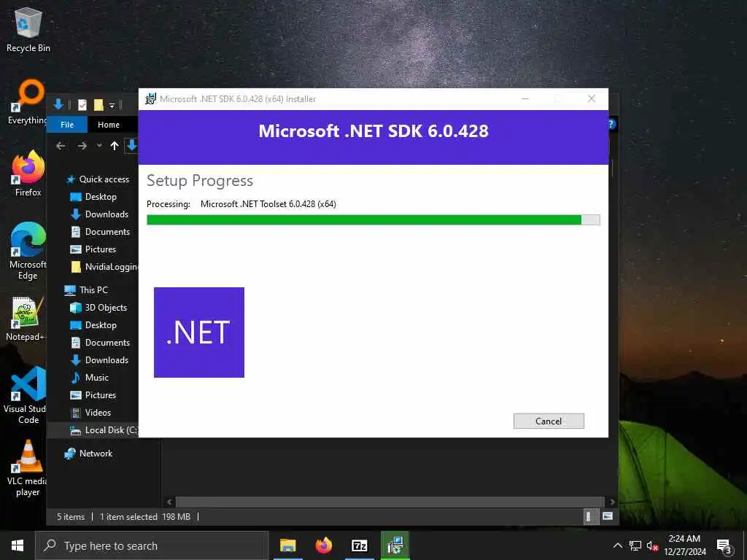747x560 pixels.
Task: Open the notification center icon
Action: (724, 547)
